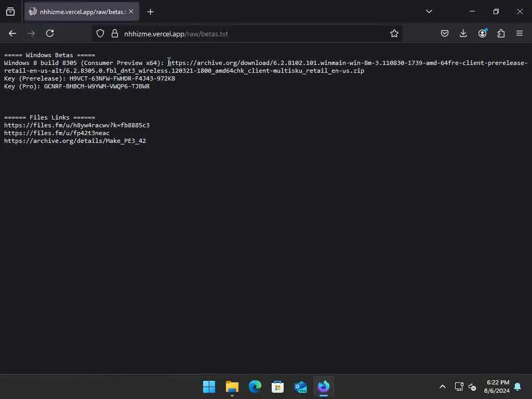532x399 pixels.
Task: Restore down the Firefox window
Action: [496, 11]
